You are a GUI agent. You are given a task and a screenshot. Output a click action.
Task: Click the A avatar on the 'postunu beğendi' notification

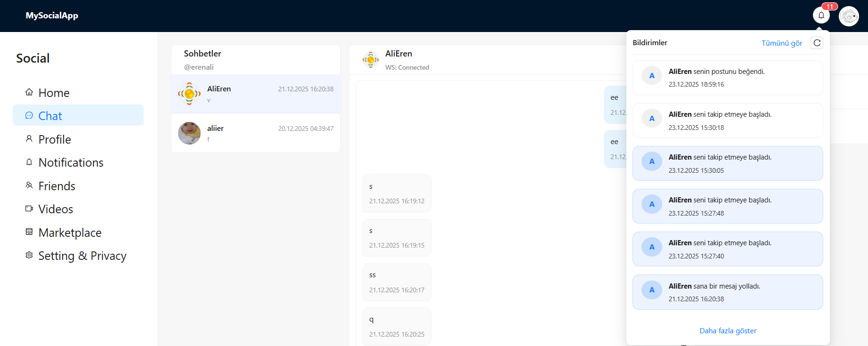point(652,76)
